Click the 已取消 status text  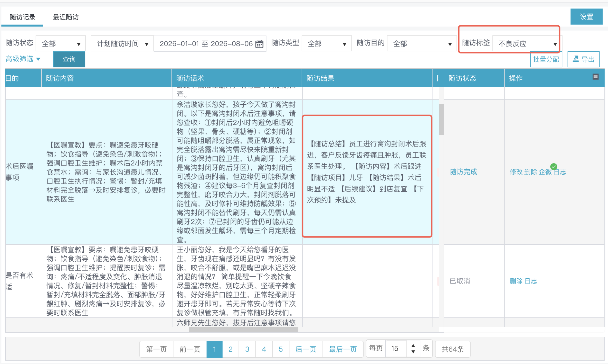tap(460, 281)
